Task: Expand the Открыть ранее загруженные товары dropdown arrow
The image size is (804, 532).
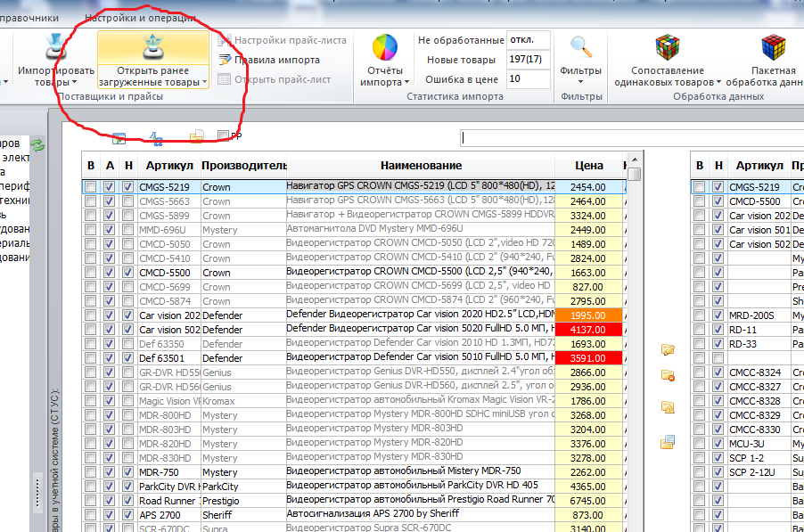Action: point(205,83)
